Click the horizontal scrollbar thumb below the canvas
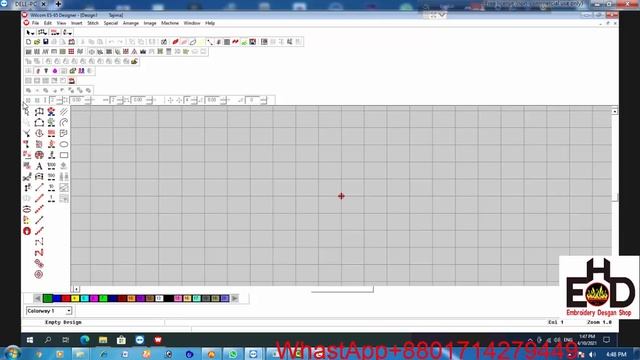 tap(342, 289)
